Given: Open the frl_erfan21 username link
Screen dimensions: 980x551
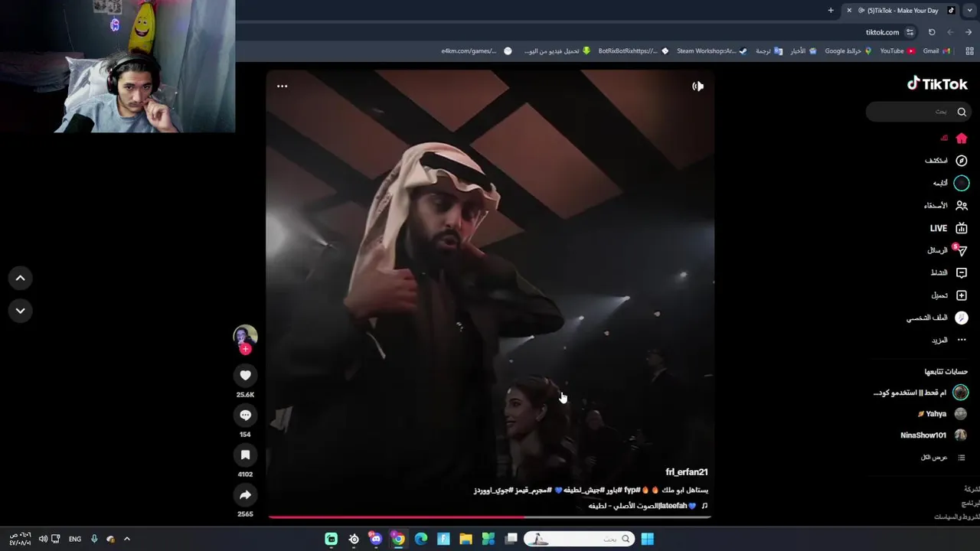Looking at the screenshot, I should point(687,472).
